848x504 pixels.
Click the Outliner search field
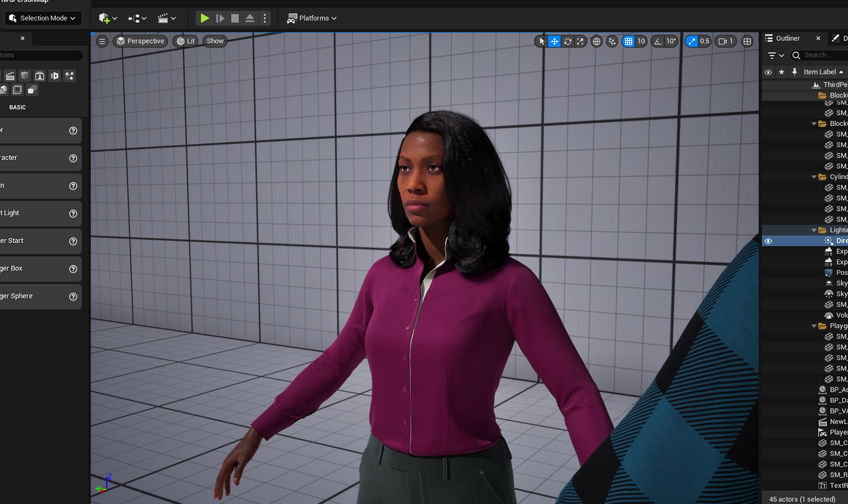(x=819, y=55)
